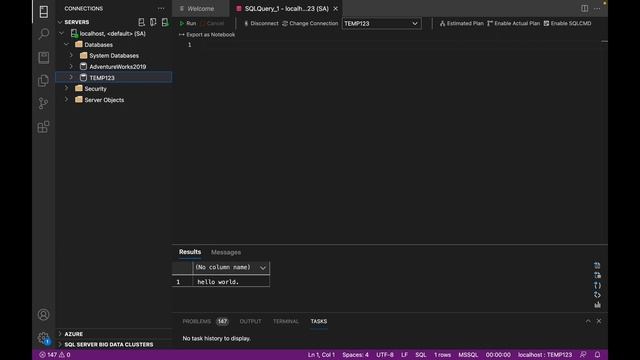
Task: Click localhost : TEMP123 connection status
Action: click(x=545, y=355)
